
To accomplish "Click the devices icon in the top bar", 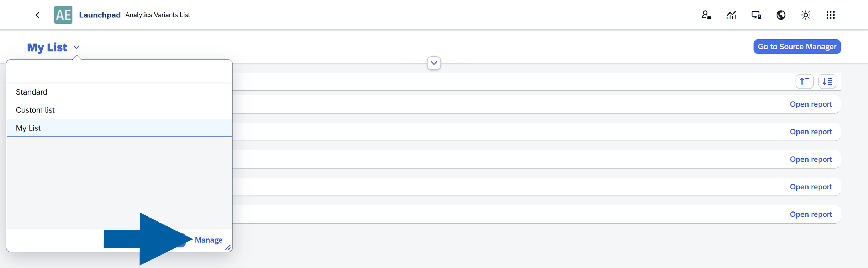I will tap(756, 15).
